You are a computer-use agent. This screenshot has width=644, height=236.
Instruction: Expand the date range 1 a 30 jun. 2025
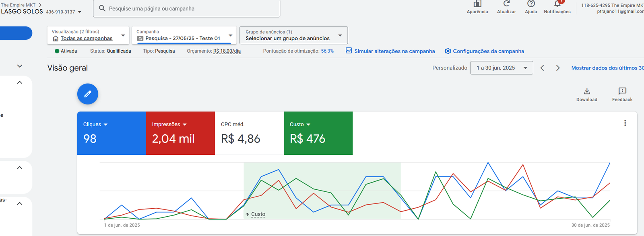click(502, 68)
